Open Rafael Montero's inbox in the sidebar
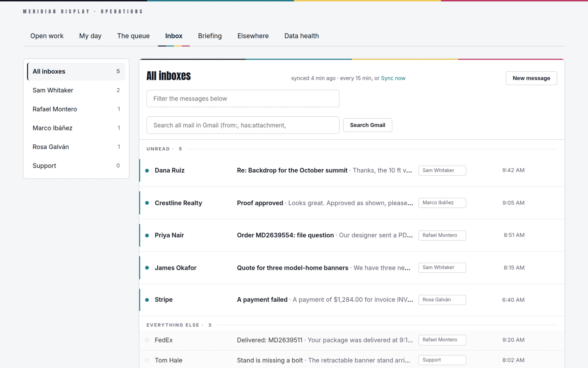The image size is (588, 368). click(x=76, y=109)
